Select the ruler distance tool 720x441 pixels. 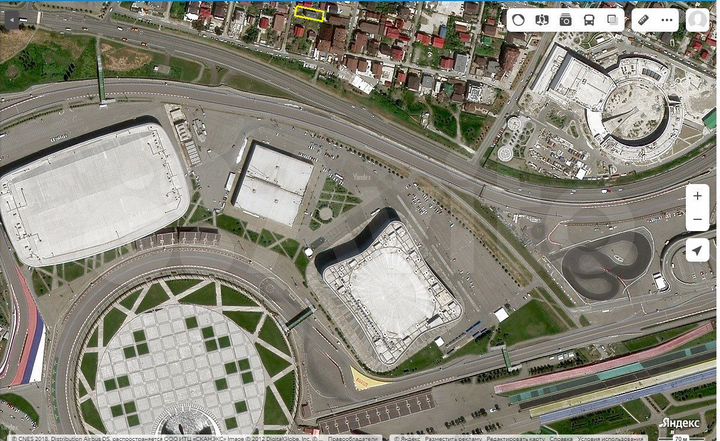[x=643, y=20]
